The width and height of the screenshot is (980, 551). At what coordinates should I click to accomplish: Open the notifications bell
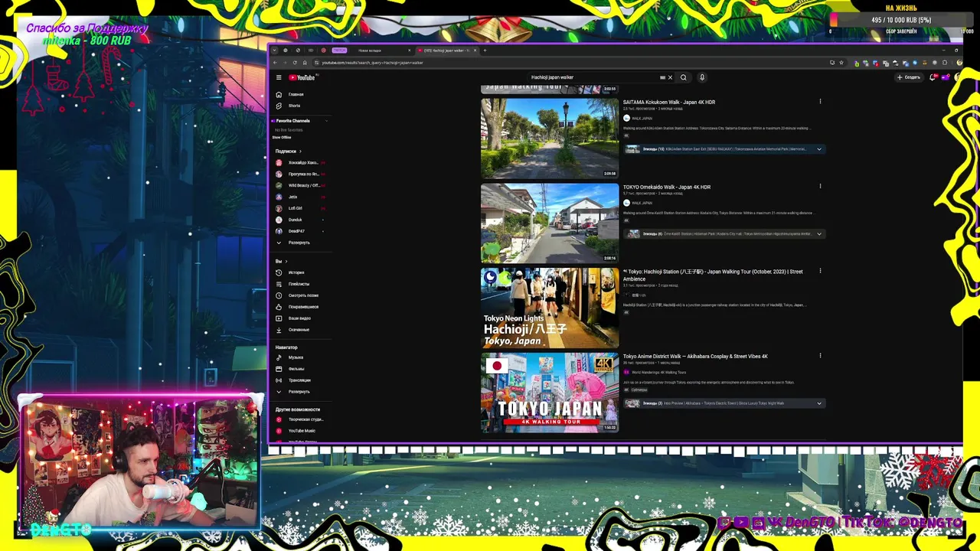[x=933, y=77]
